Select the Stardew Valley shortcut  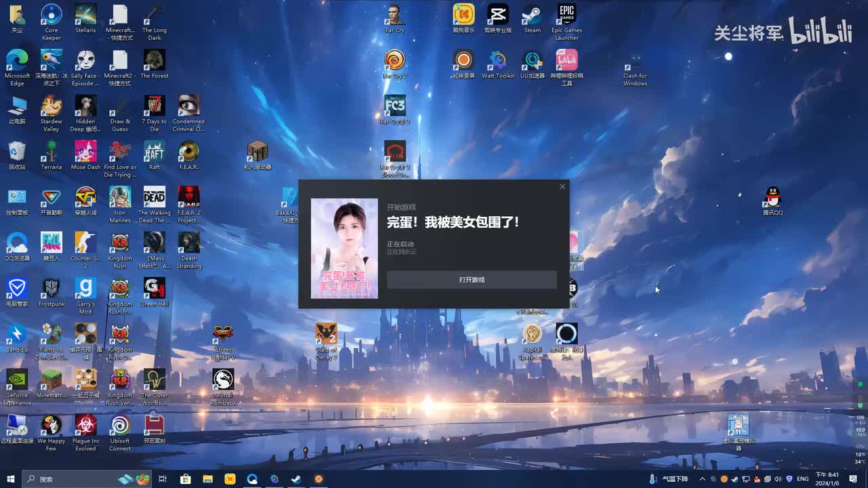(52, 114)
